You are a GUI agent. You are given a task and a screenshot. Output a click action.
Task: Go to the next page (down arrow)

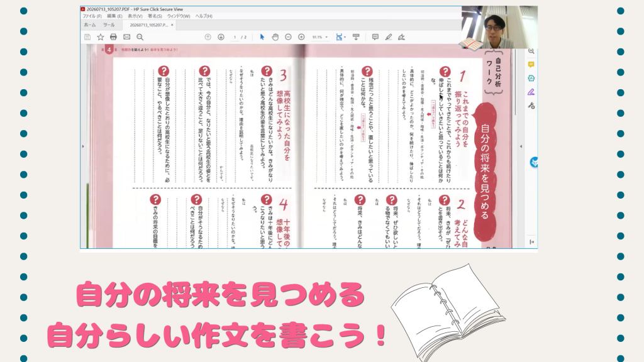[x=221, y=37]
